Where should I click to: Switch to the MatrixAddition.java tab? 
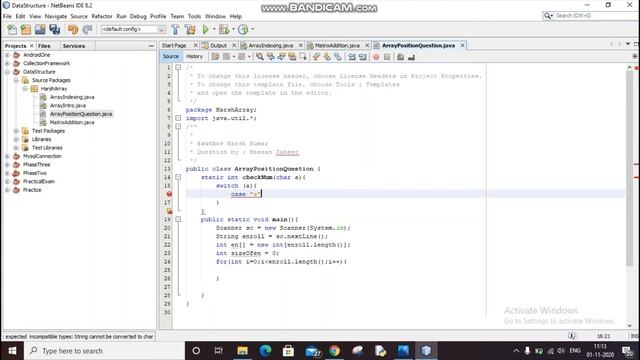(337, 45)
